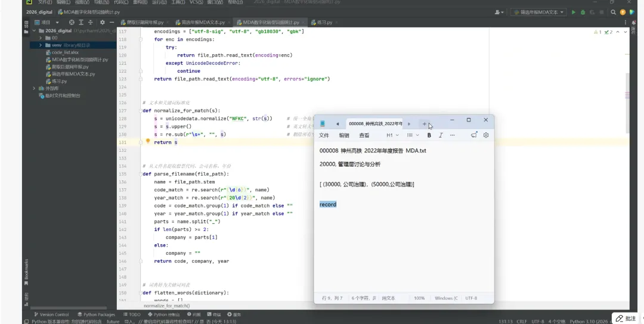Open Notepad 编辑 menu

coord(344,135)
